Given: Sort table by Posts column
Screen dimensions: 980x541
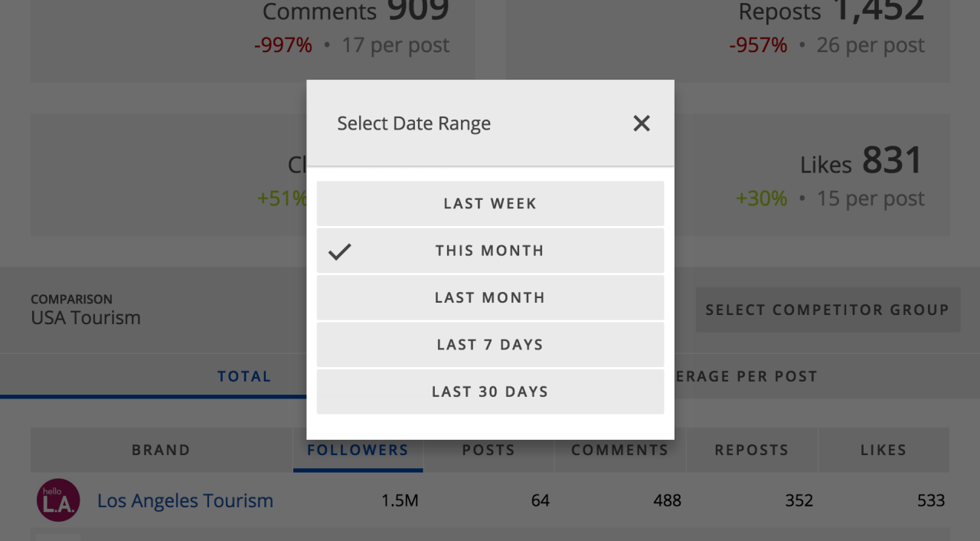Looking at the screenshot, I should [x=488, y=450].
